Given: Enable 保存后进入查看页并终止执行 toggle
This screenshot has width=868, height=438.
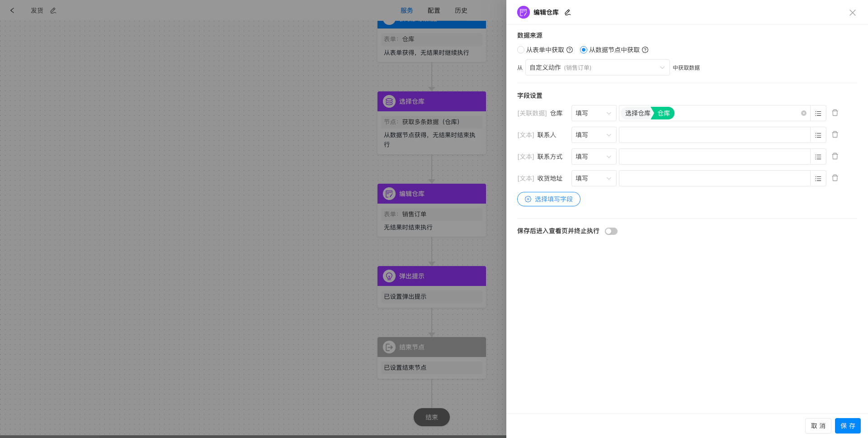Looking at the screenshot, I should (x=611, y=231).
